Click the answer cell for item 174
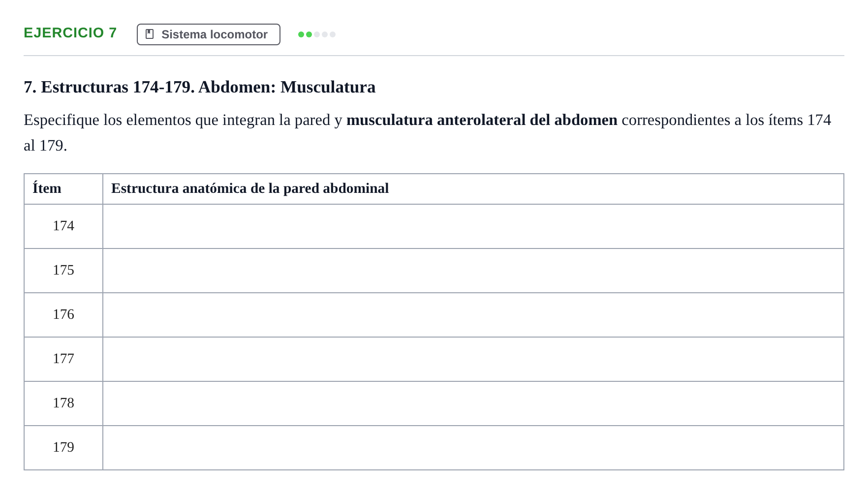Viewport: 868px width, 495px height. [473, 226]
